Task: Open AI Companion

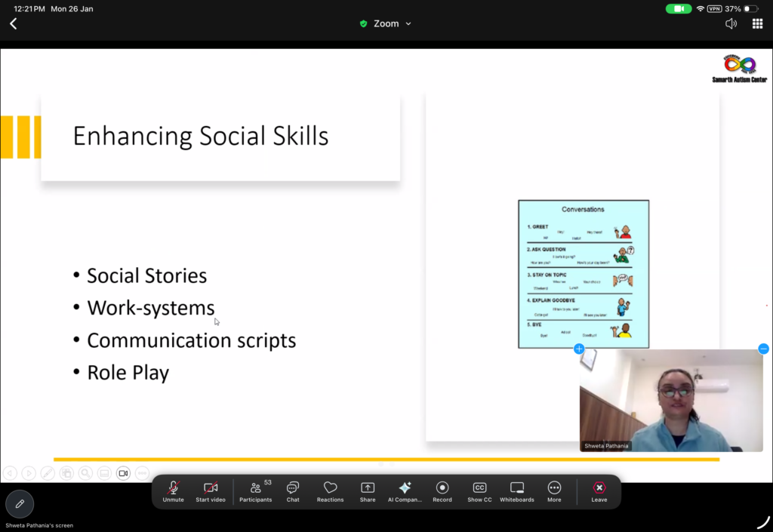Action: tap(405, 490)
